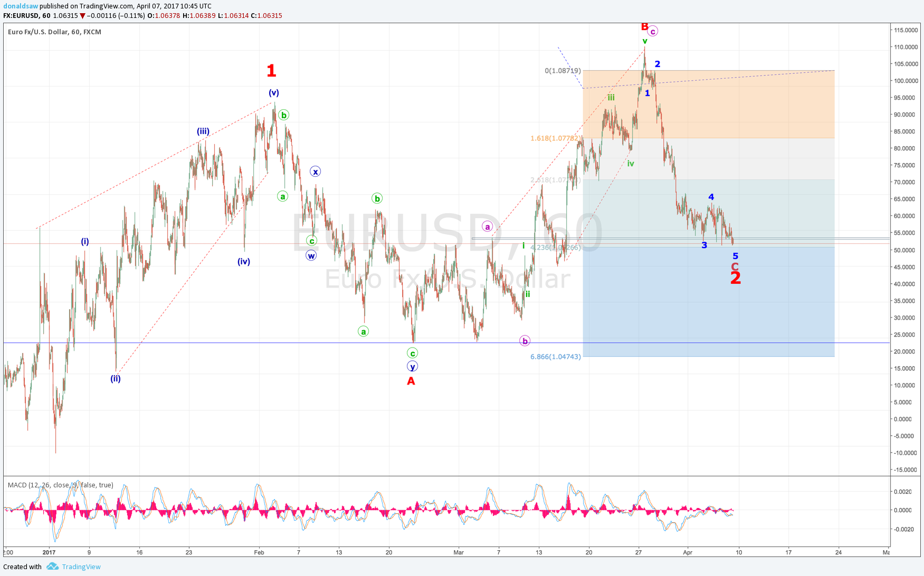Select the blue '(v)' wave label

click(x=274, y=92)
